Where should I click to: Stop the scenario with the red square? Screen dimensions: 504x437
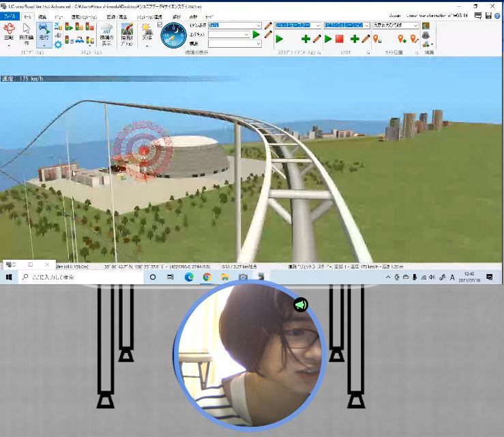click(340, 40)
